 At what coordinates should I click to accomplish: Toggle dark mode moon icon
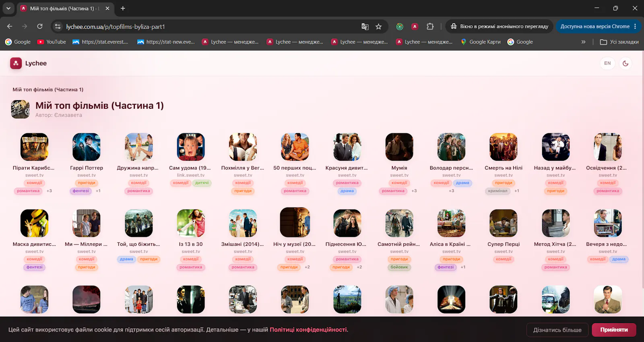pos(625,63)
